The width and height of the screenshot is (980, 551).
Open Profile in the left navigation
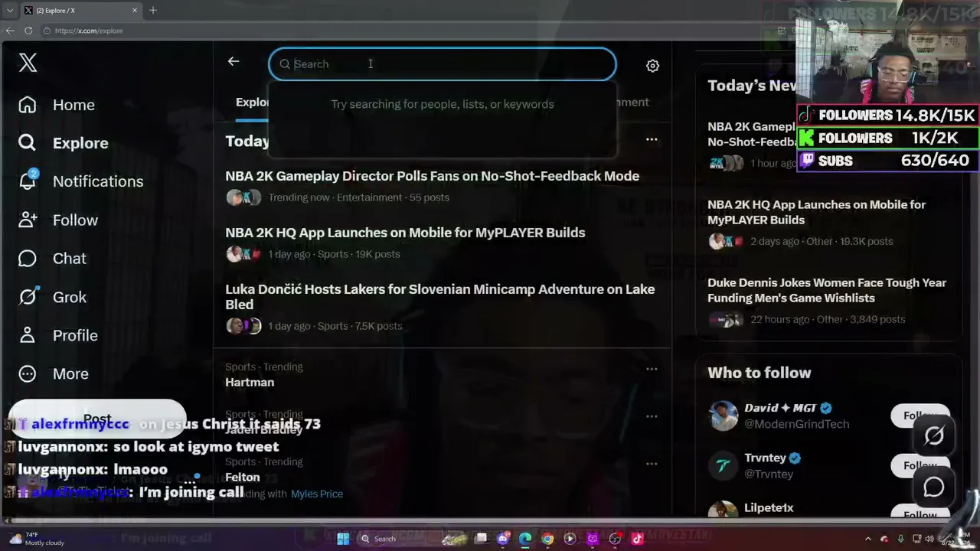click(x=58, y=335)
